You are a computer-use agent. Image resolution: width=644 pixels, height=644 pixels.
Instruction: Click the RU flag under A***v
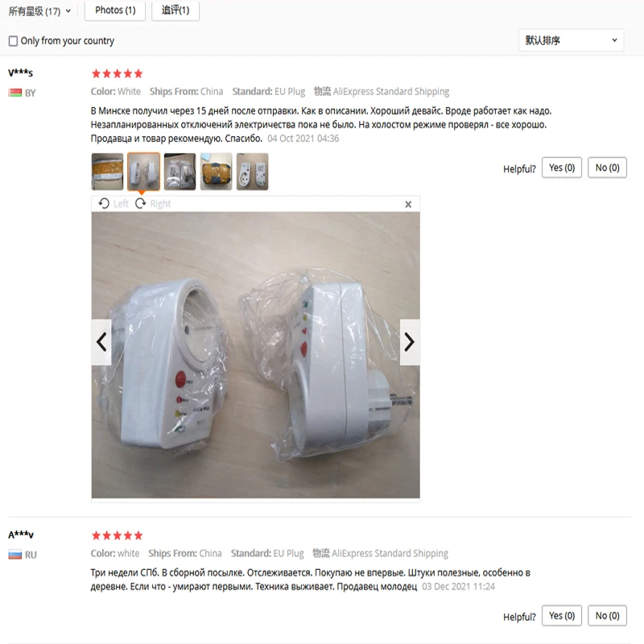15,555
